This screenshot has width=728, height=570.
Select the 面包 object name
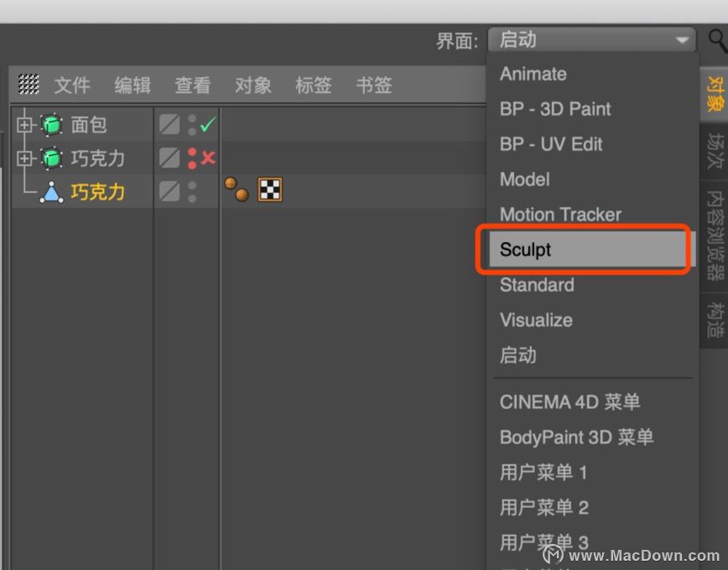tap(89, 125)
